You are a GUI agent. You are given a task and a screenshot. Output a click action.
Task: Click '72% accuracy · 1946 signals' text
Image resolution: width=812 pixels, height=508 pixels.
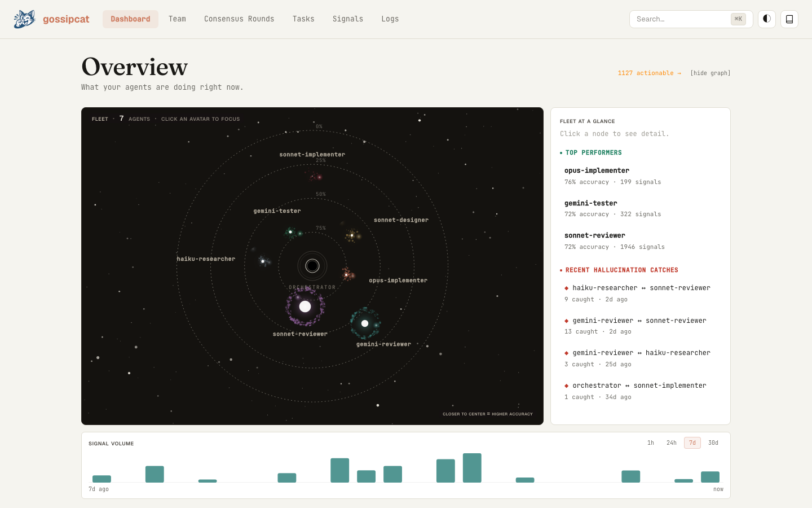pos(615,247)
